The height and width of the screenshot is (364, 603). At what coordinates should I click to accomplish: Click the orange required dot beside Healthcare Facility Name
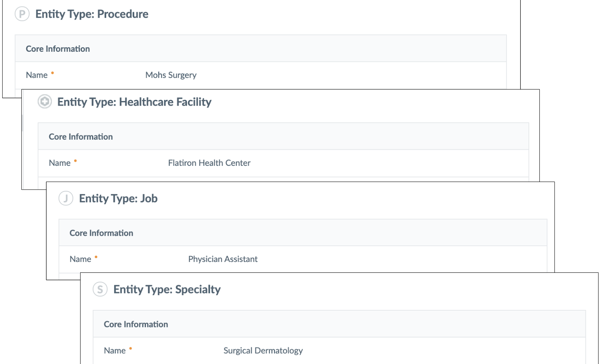75,161
